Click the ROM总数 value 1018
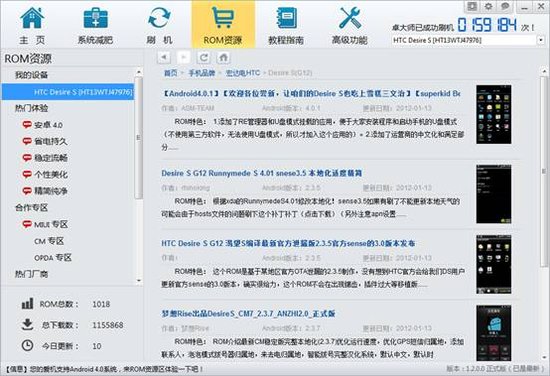Screen dimensions: 550x376 tap(101, 304)
